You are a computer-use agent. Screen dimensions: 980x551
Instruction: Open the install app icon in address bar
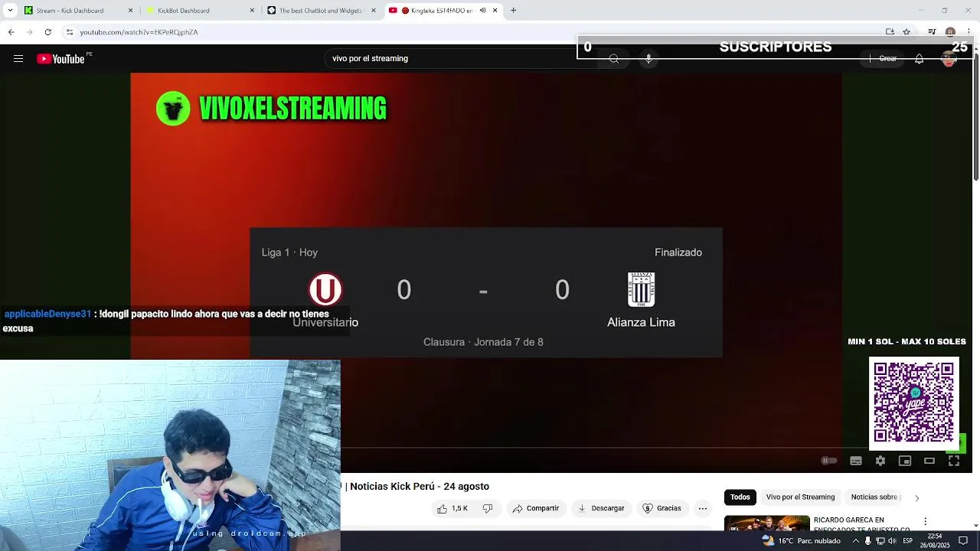(x=890, y=32)
